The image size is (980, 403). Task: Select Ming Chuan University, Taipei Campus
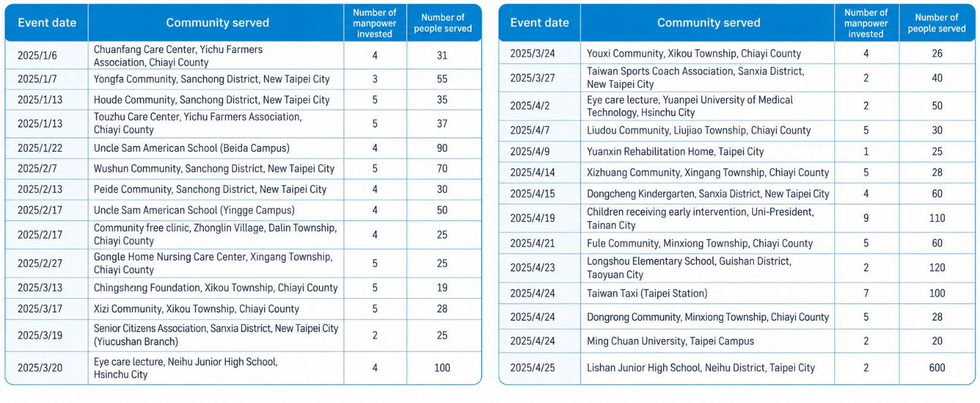671,341
